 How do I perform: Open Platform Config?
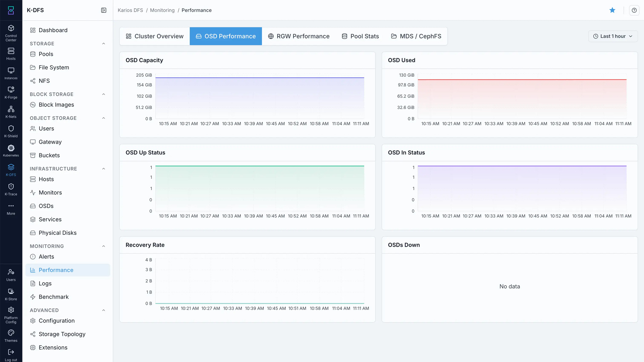(11, 315)
